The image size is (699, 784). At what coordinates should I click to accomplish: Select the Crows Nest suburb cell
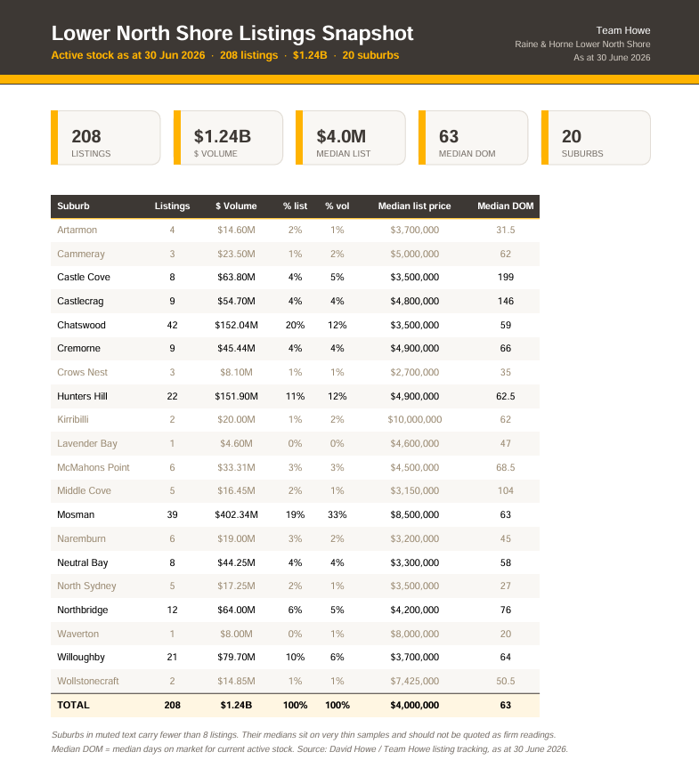pyautogui.click(x=82, y=372)
